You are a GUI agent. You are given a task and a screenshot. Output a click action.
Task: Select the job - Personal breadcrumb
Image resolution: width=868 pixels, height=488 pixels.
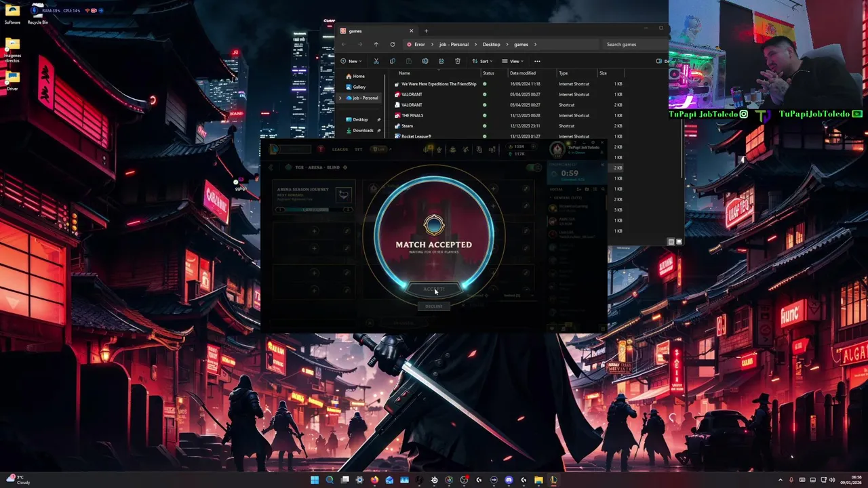[454, 44]
